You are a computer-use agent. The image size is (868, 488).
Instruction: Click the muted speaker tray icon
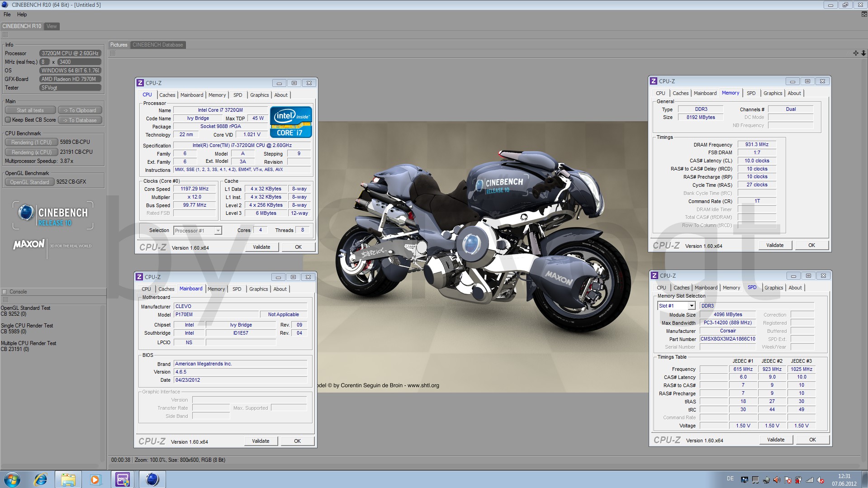pyautogui.click(x=821, y=480)
